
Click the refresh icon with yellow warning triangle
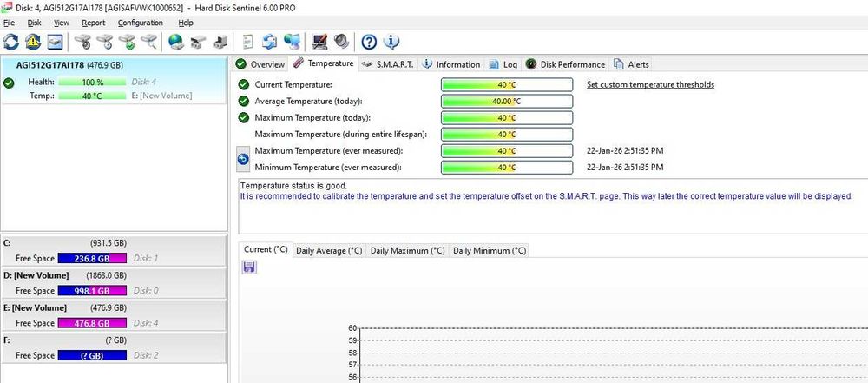(x=33, y=42)
